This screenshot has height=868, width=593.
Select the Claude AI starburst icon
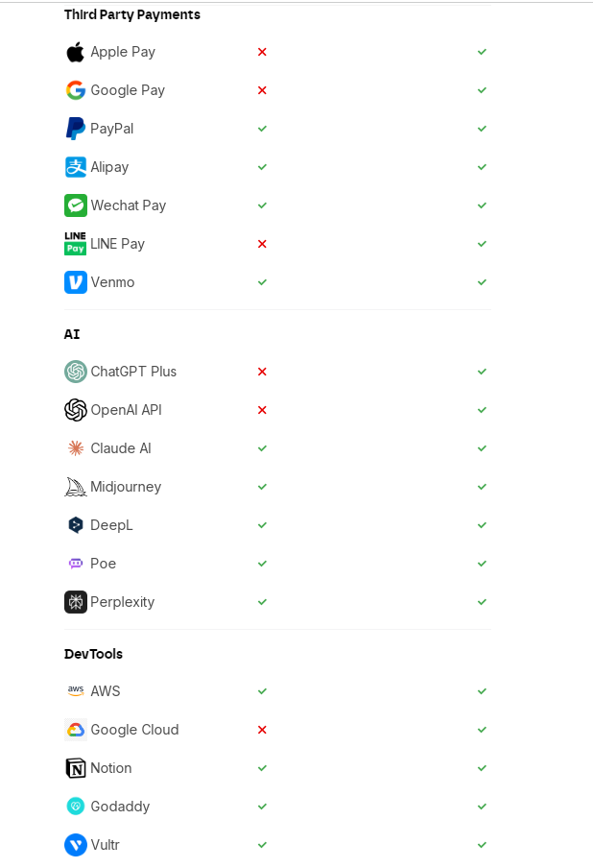click(x=75, y=448)
